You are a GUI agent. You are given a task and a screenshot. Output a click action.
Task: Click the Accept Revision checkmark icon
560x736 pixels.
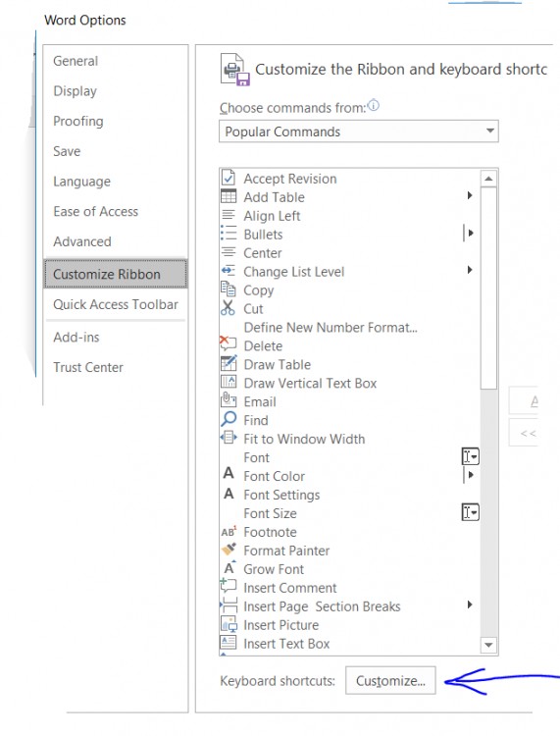(x=229, y=178)
